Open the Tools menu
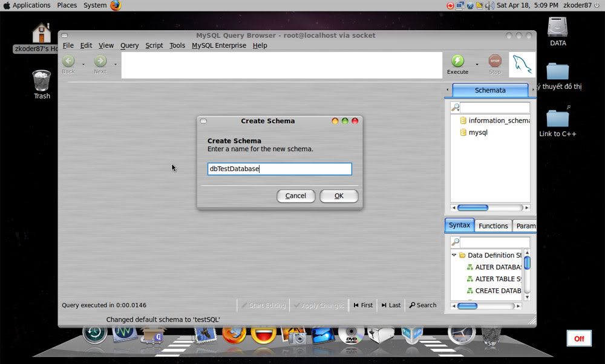 177,45
